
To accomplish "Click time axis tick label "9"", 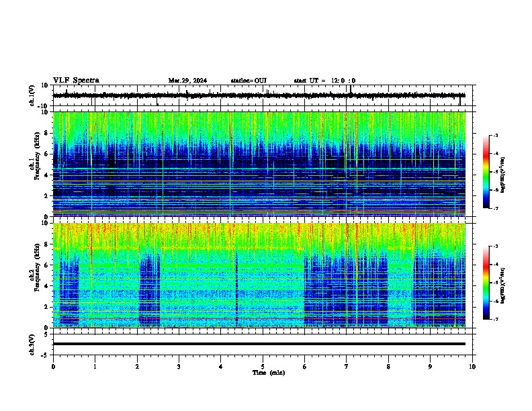I will click(430, 367).
